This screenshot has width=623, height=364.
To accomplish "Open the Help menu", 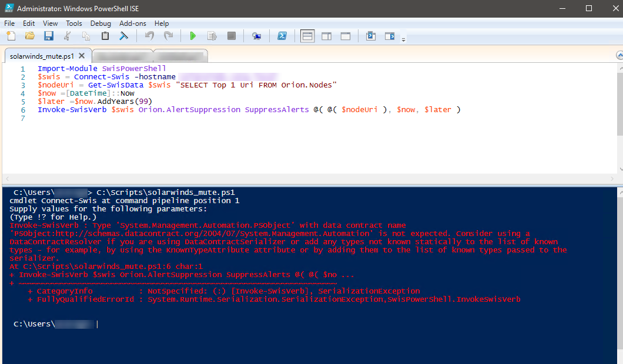I will (161, 23).
